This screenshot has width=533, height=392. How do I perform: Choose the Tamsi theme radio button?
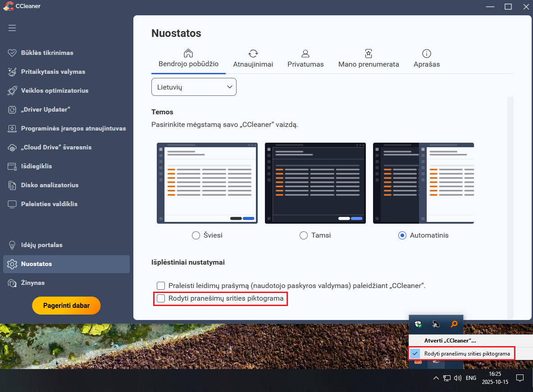[304, 235]
